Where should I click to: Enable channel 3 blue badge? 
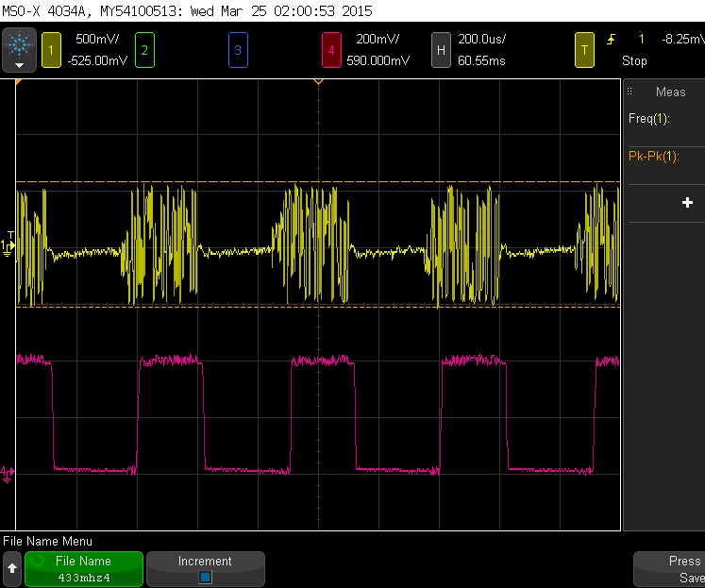238,50
